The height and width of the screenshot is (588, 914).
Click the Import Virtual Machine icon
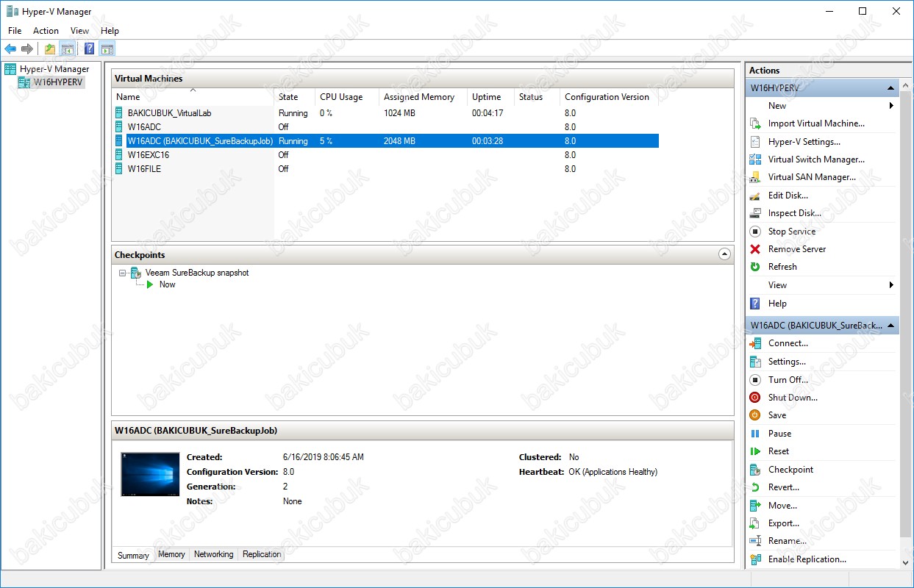tap(754, 123)
